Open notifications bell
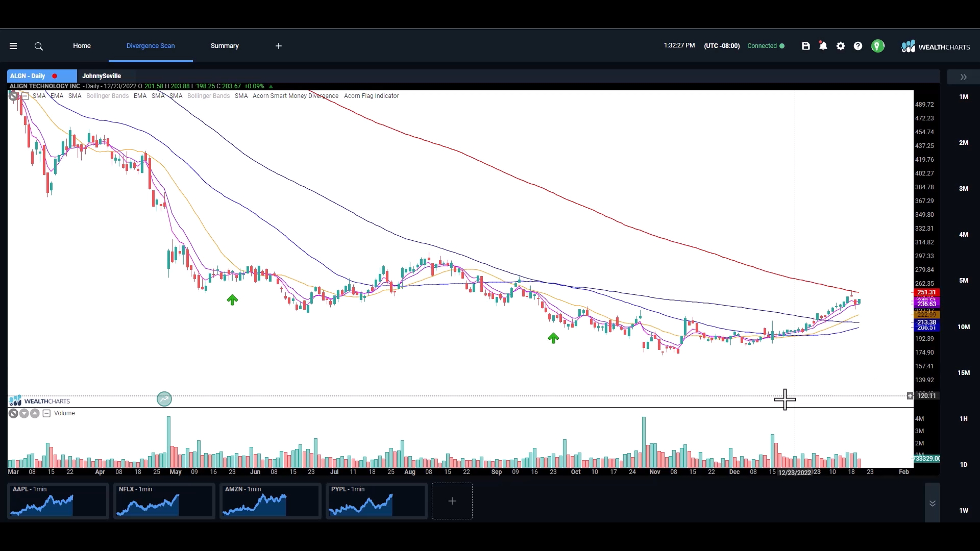 click(823, 46)
